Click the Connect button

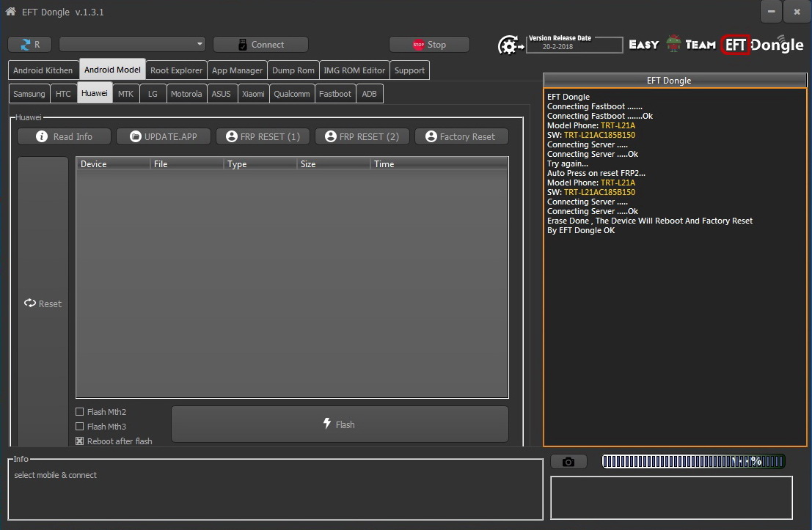tap(260, 45)
